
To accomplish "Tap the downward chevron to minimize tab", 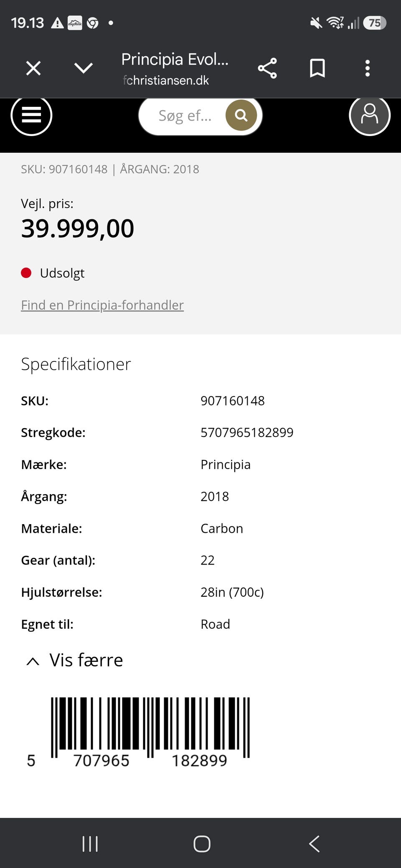I will coord(84,68).
